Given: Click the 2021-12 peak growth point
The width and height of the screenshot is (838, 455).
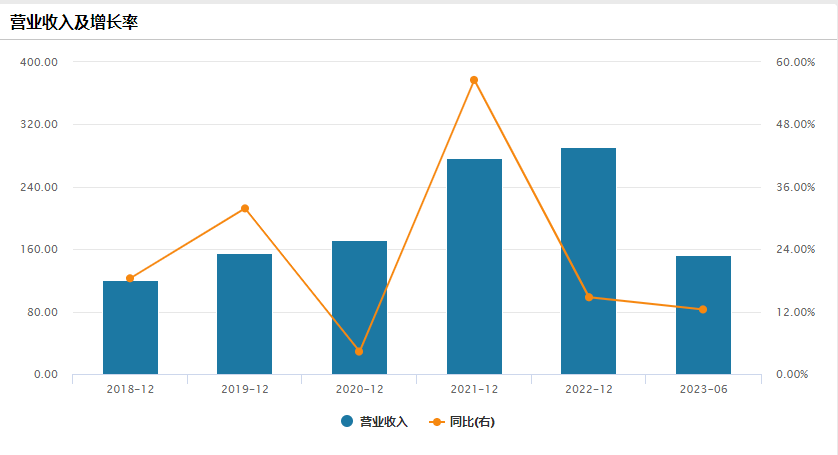Looking at the screenshot, I should tap(474, 80).
